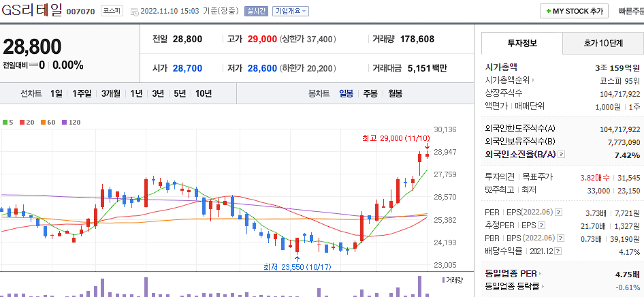Select the 1년 line chart period
Viewport: 644px width, 297px height.
(136, 93)
